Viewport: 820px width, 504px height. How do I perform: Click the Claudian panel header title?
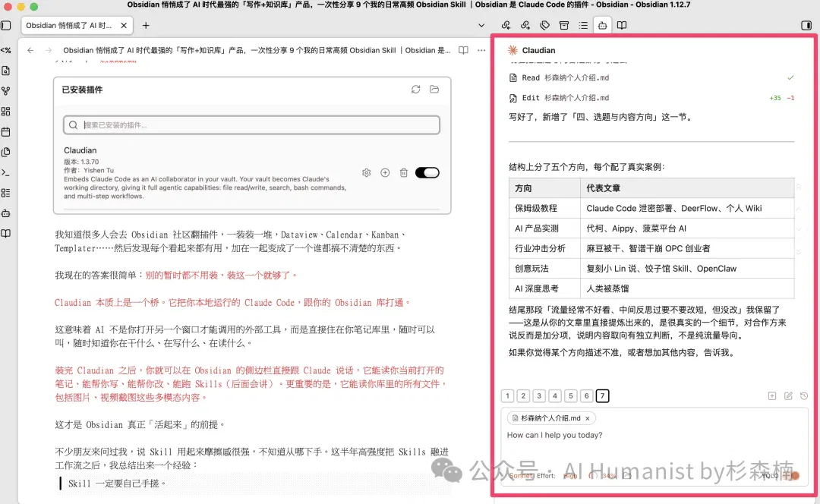coord(538,50)
